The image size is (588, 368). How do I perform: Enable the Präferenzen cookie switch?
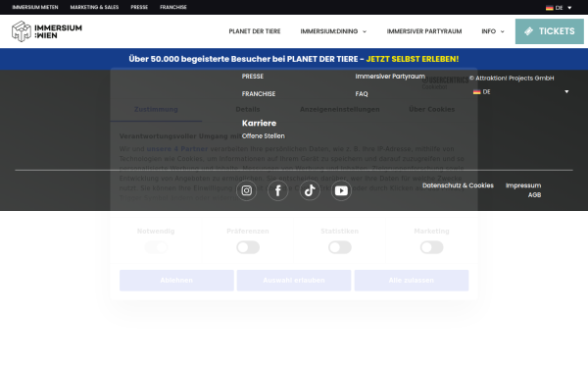point(248,247)
